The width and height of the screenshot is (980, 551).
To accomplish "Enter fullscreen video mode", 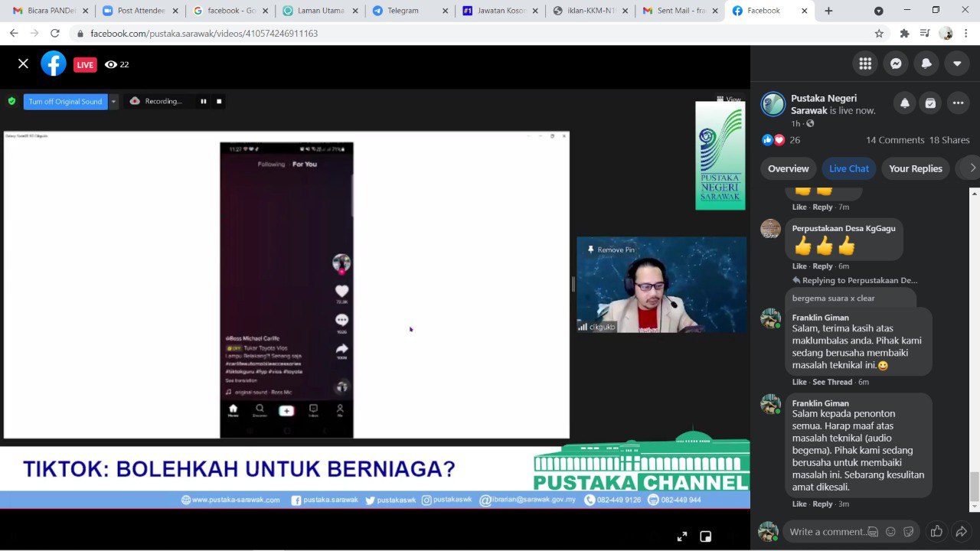I will pos(682,536).
